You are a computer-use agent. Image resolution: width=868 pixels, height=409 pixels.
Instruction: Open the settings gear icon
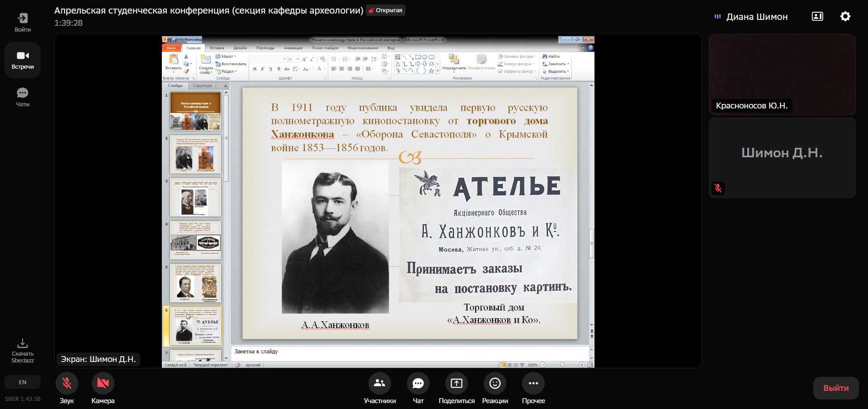(x=845, y=17)
